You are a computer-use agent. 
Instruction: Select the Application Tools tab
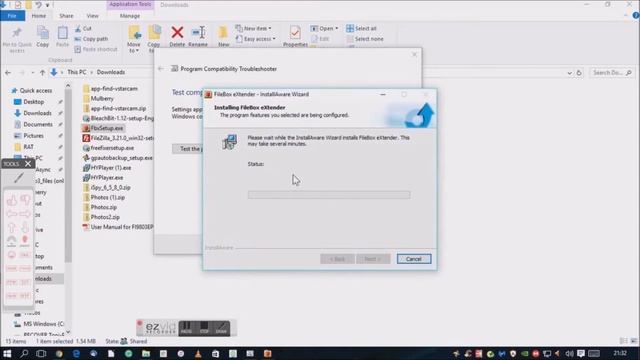coord(130,4)
